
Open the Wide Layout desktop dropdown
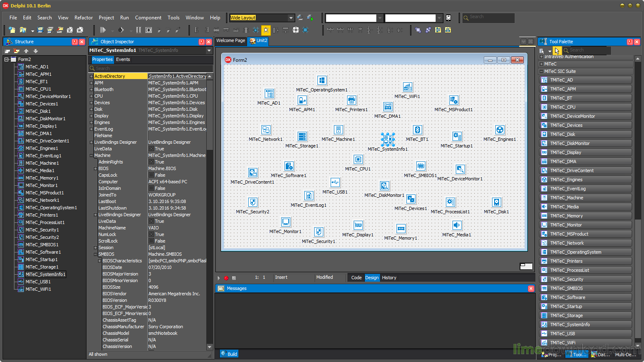click(291, 18)
